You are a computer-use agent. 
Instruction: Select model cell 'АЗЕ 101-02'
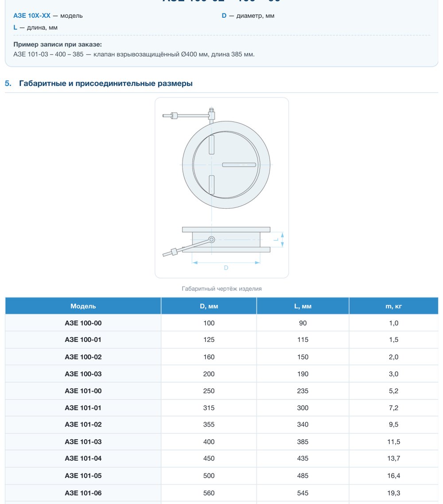pyautogui.click(x=83, y=425)
